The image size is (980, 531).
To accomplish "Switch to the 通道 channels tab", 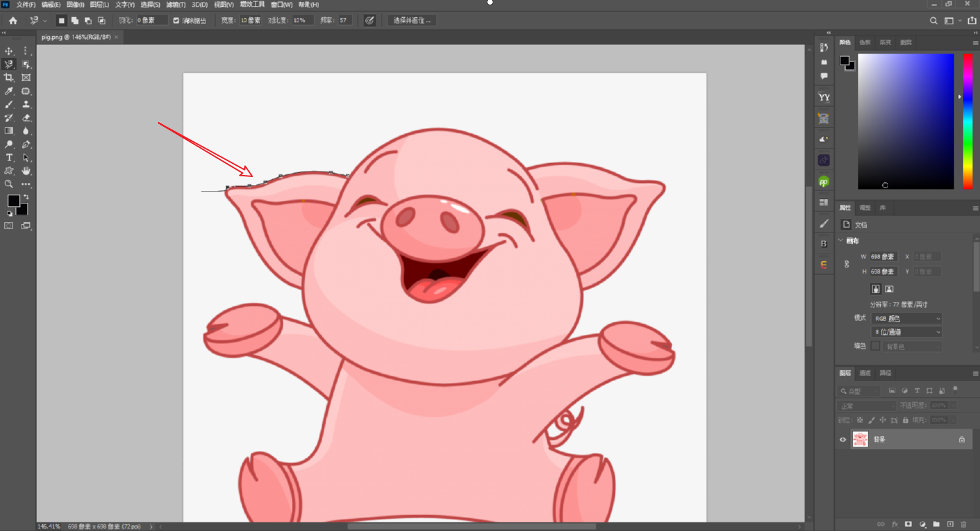I will coord(865,373).
